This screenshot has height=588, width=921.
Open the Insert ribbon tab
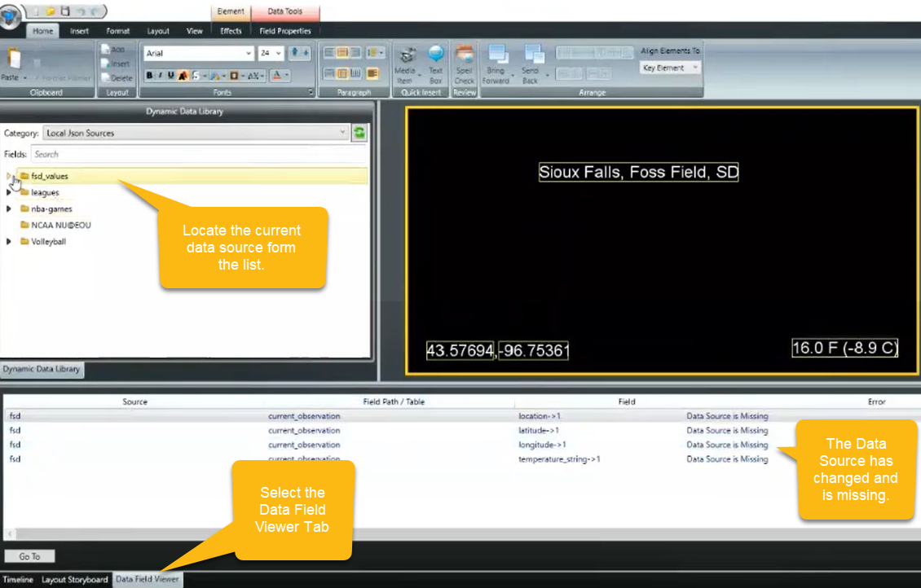tap(79, 31)
